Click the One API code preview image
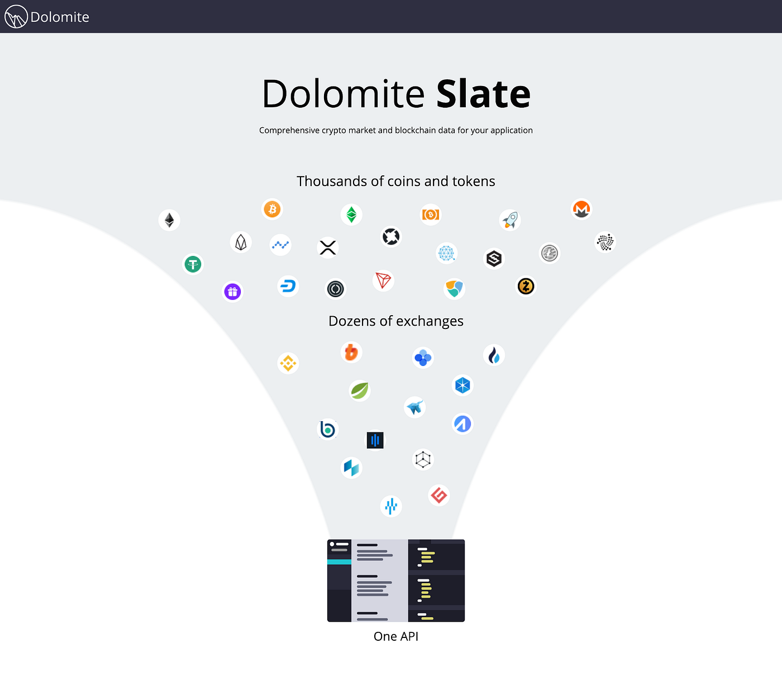The image size is (782, 700). tap(395, 580)
